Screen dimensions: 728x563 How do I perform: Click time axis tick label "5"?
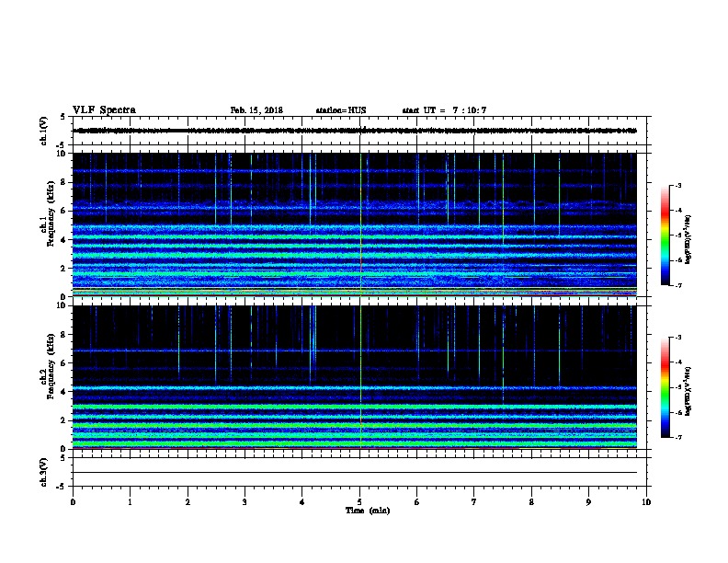click(x=359, y=502)
